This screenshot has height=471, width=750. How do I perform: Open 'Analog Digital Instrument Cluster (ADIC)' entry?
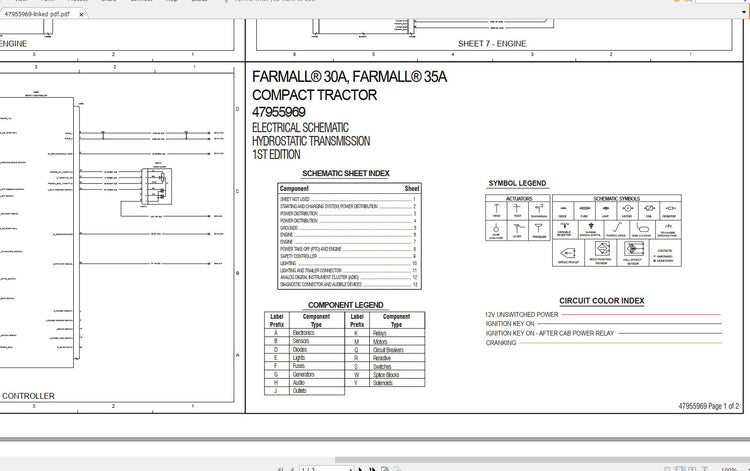(x=348, y=277)
